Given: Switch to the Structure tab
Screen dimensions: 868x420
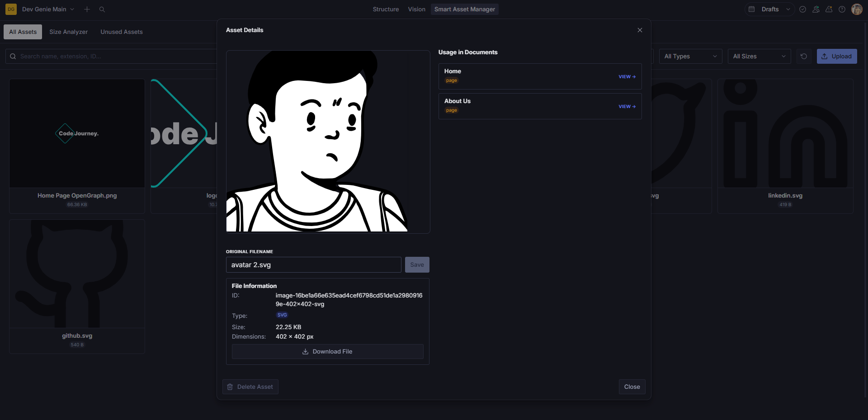Looking at the screenshot, I should (386, 9).
